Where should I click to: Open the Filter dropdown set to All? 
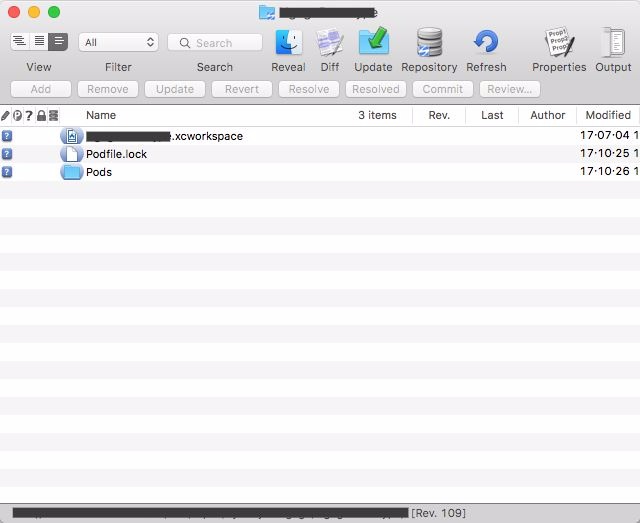118,42
